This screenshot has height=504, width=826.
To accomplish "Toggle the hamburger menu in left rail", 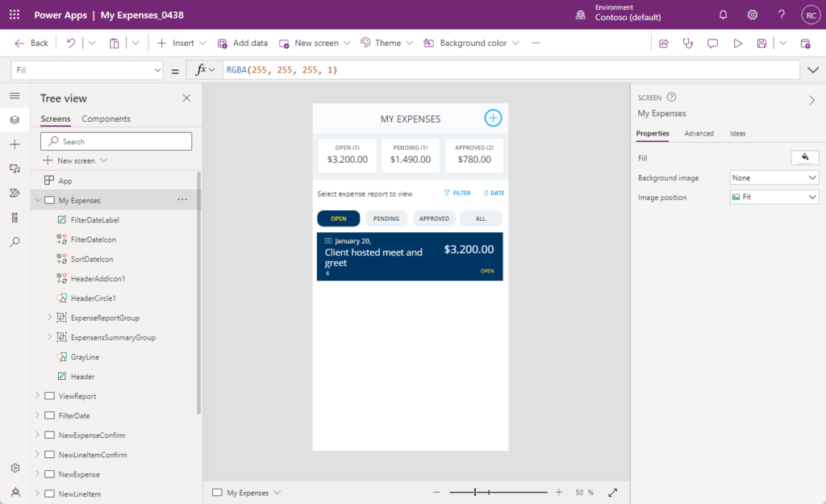I will [15, 95].
